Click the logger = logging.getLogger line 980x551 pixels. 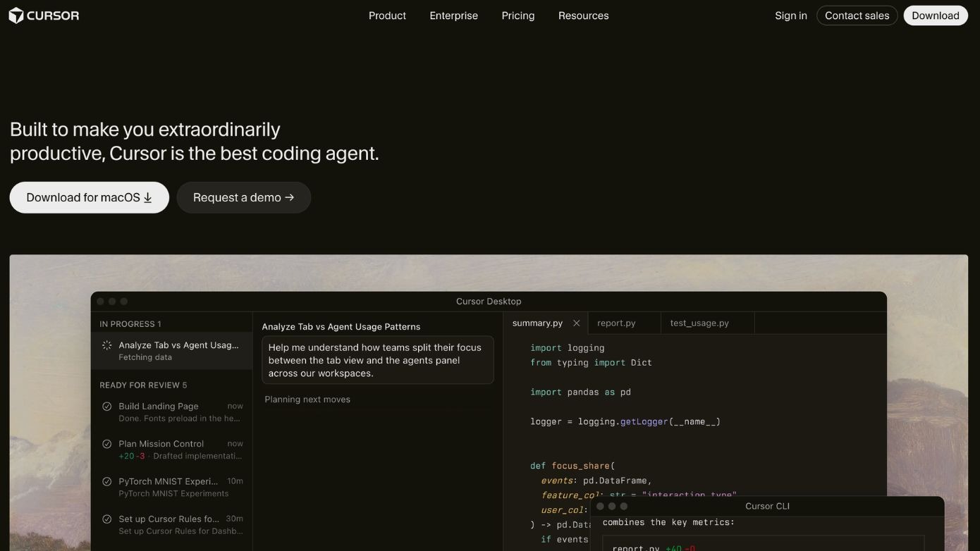[x=625, y=421]
